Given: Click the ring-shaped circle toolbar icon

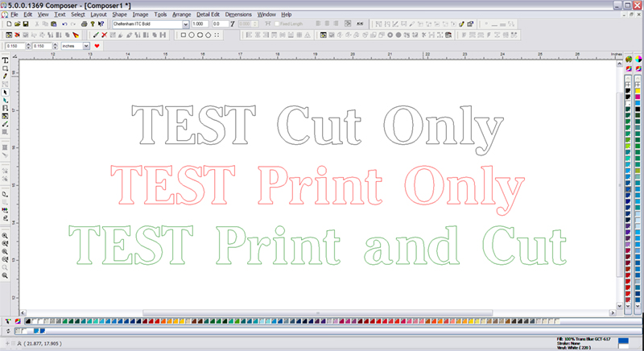Looking at the screenshot, I should [390, 35].
